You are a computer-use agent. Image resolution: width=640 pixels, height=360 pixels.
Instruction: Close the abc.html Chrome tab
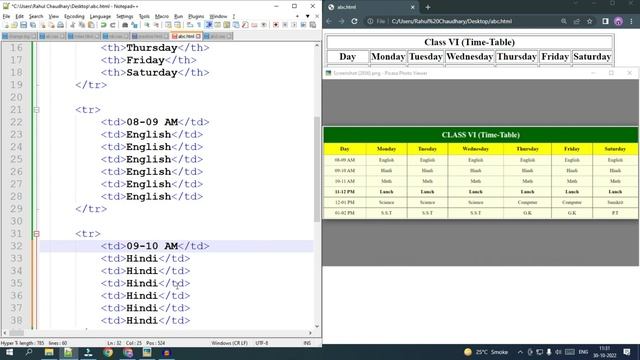(412, 7)
